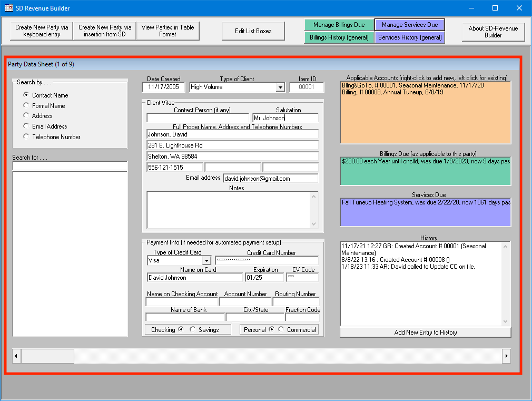Image resolution: width=532 pixels, height=401 pixels.
Task: Select the Commercial account type option
Action: point(281,330)
